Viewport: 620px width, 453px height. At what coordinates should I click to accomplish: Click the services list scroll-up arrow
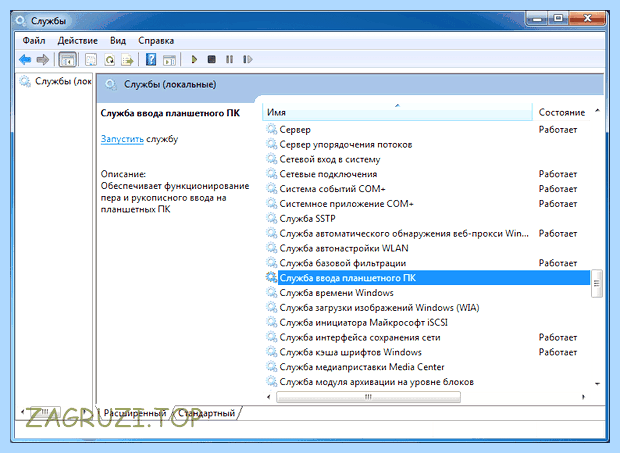(597, 111)
